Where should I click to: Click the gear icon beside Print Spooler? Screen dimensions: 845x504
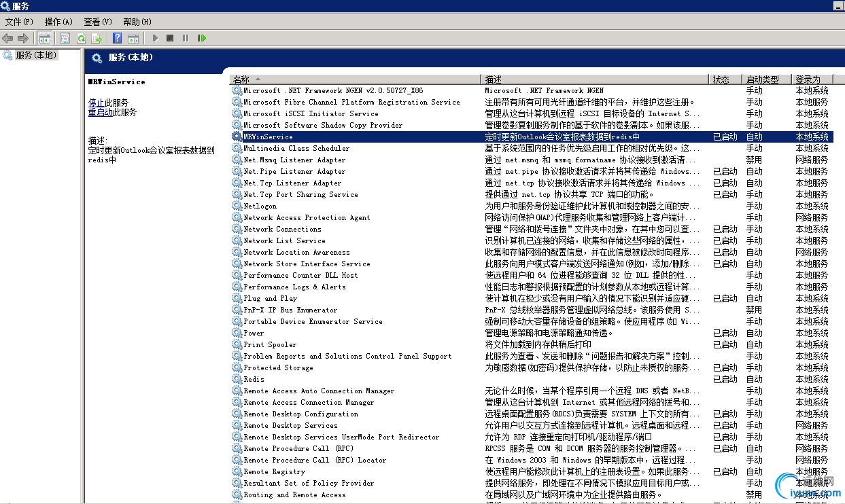point(237,344)
